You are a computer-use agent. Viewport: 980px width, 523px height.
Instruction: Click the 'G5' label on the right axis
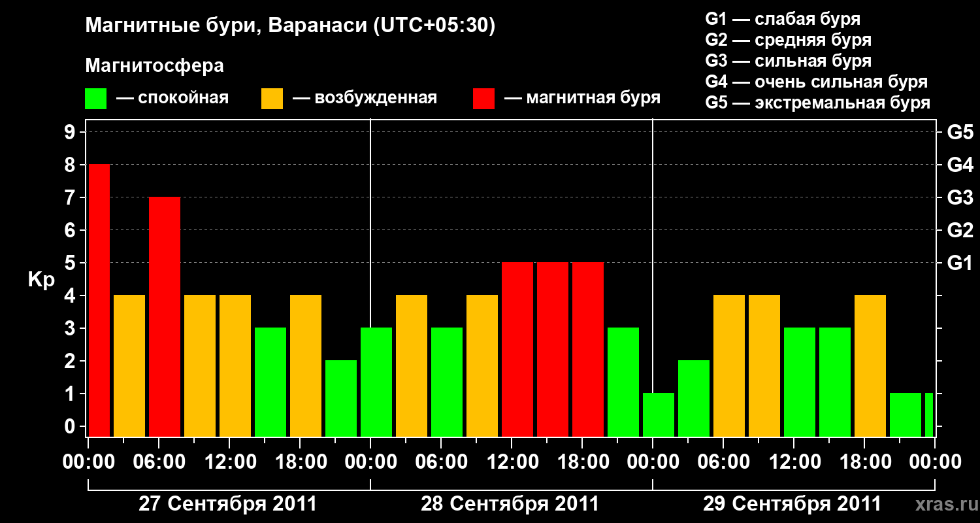[960, 132]
